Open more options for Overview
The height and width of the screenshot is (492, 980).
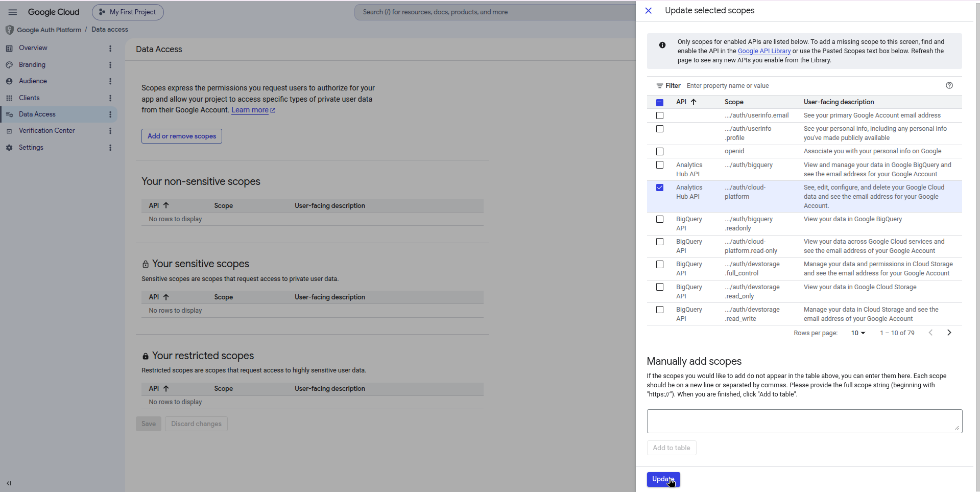click(x=110, y=48)
